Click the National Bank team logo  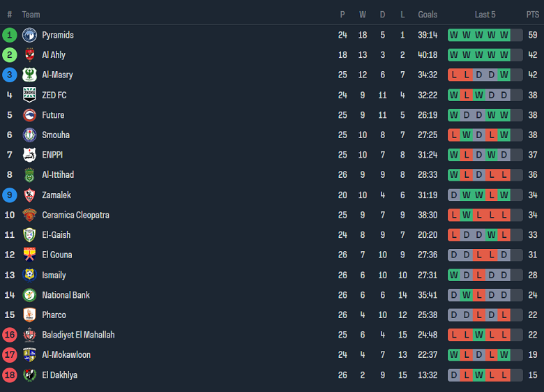[x=29, y=295]
